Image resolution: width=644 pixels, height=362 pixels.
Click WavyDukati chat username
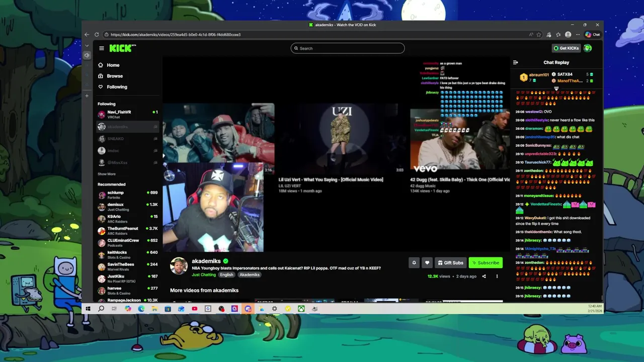coord(535,218)
